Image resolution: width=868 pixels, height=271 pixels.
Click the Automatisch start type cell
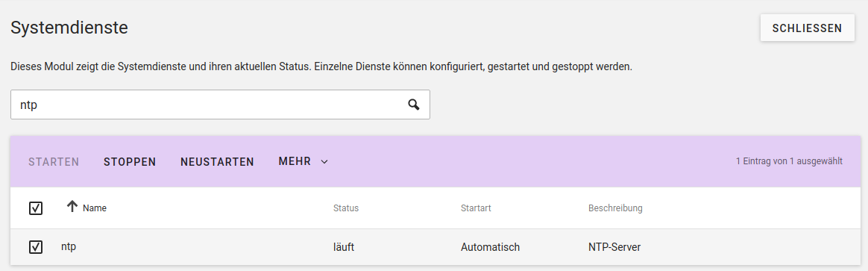point(490,247)
